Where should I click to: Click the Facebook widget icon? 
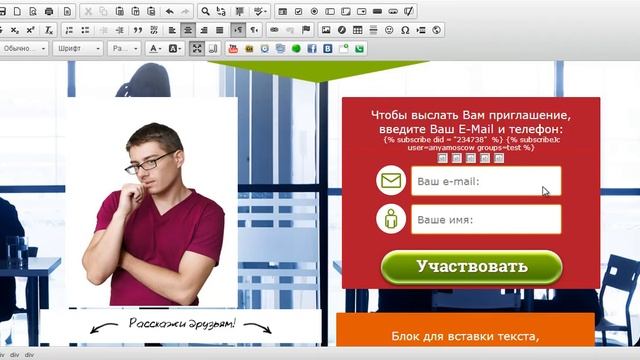312,49
